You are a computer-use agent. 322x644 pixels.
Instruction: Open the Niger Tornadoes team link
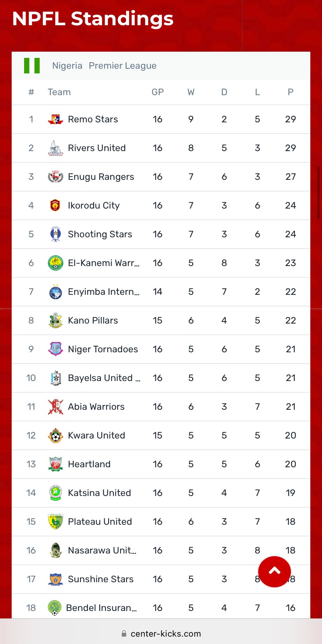(x=103, y=349)
